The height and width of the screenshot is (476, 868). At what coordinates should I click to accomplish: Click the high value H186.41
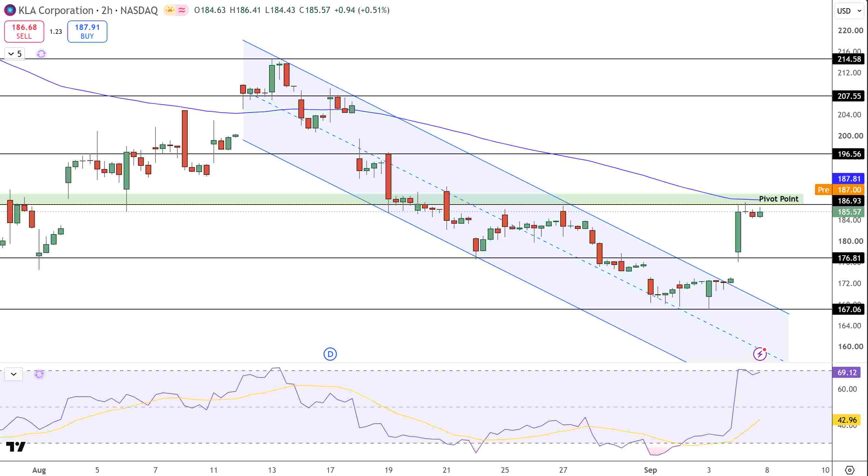[245, 10]
